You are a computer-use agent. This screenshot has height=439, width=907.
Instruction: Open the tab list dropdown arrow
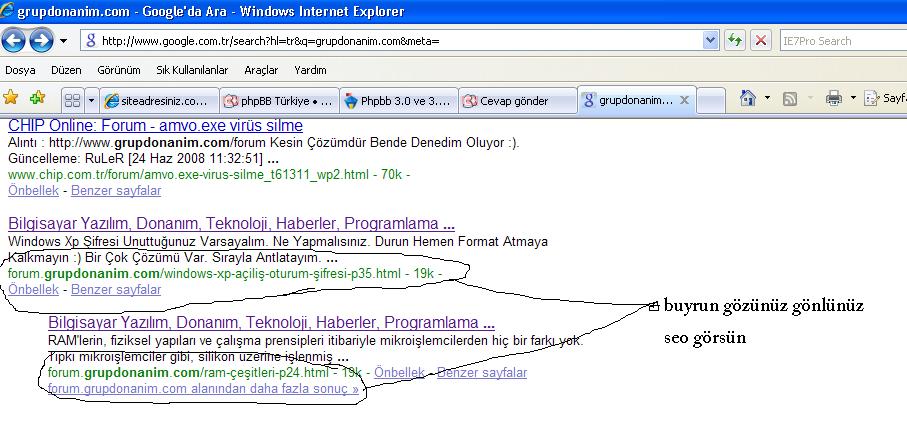pyautogui.click(x=91, y=101)
